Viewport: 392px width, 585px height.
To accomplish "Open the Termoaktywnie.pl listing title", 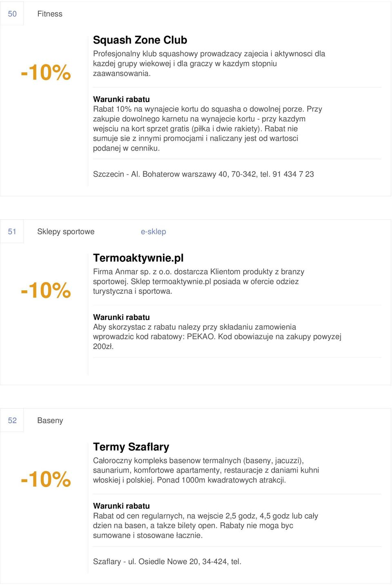I will point(138,258).
